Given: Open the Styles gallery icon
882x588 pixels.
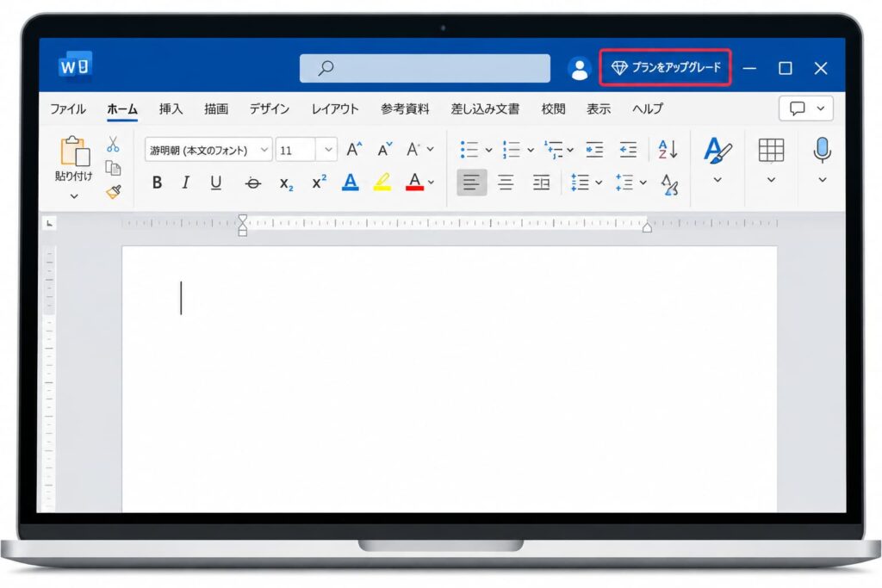Looking at the screenshot, I should [717, 151].
